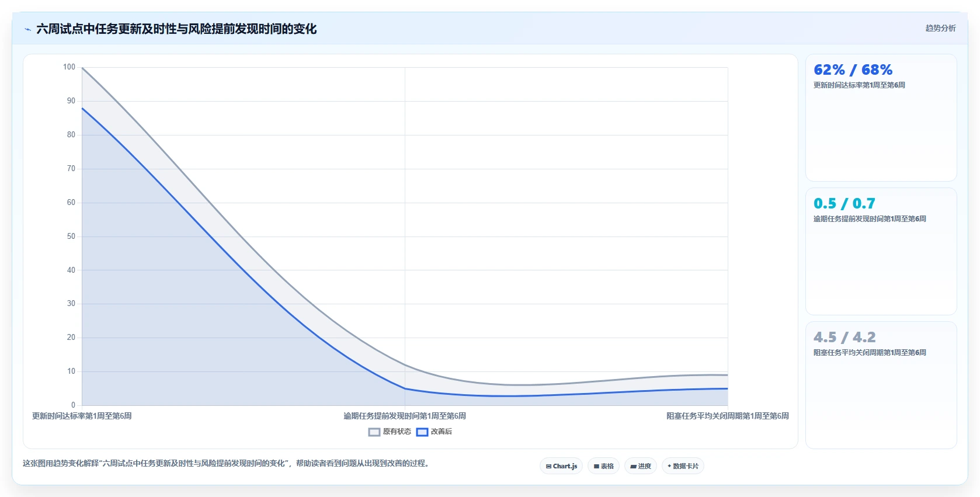
Task: Select the 表格 tag chip
Action: pyautogui.click(x=604, y=466)
